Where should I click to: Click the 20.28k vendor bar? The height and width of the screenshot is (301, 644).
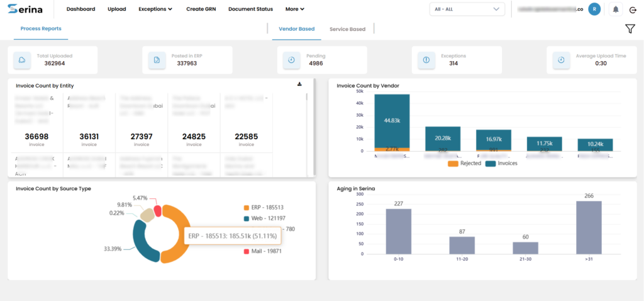[x=443, y=138]
